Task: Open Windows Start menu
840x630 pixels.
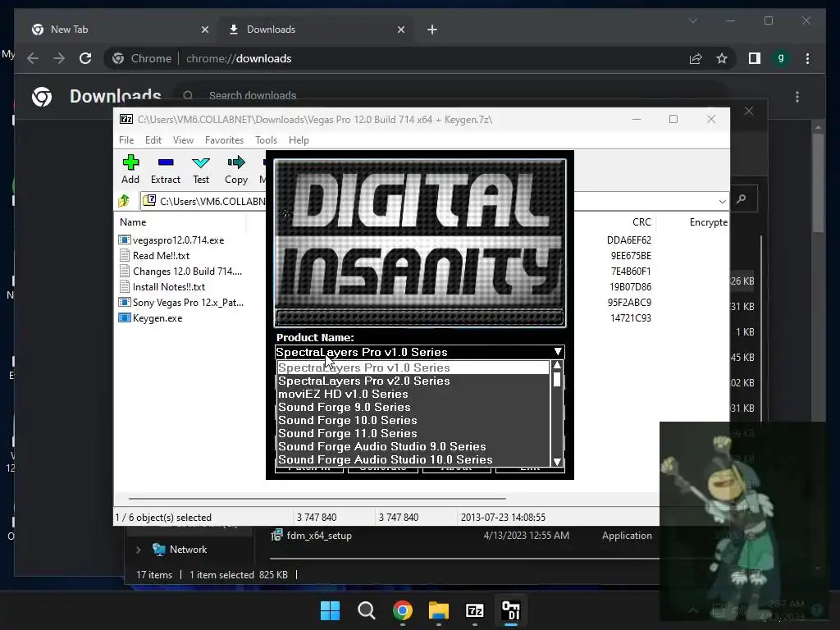Action: [x=330, y=610]
